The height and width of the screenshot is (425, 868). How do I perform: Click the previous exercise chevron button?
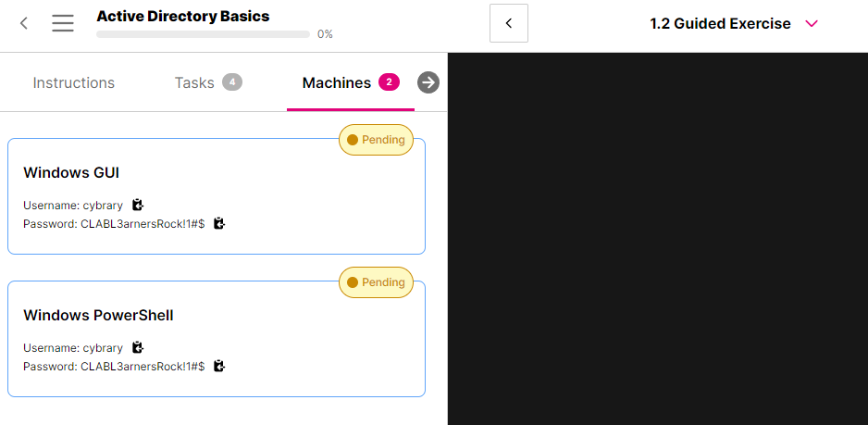point(509,23)
